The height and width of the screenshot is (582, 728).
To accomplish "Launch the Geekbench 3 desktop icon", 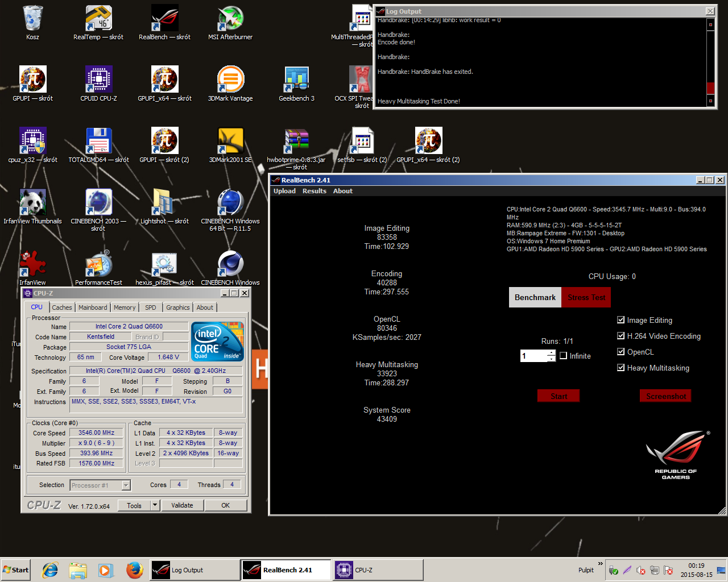I will click(x=296, y=80).
